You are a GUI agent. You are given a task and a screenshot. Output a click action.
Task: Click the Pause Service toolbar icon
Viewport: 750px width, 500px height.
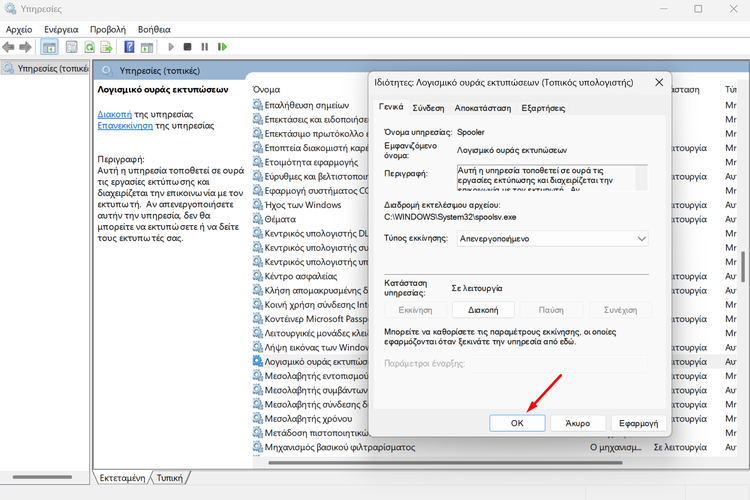tap(204, 47)
